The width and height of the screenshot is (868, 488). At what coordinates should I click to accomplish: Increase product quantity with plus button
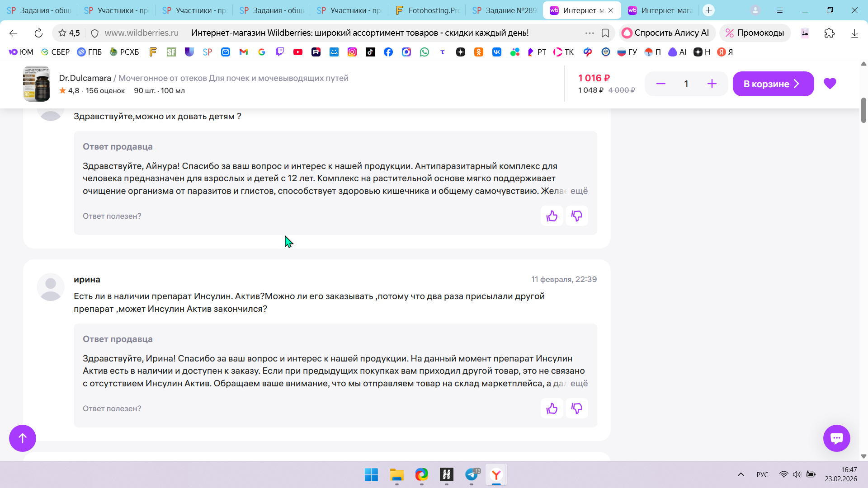click(x=712, y=84)
